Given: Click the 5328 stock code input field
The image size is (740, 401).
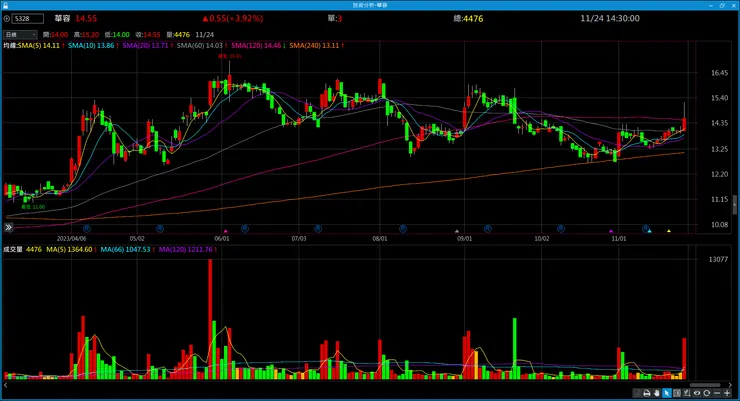Looking at the screenshot, I should pyautogui.click(x=28, y=19).
